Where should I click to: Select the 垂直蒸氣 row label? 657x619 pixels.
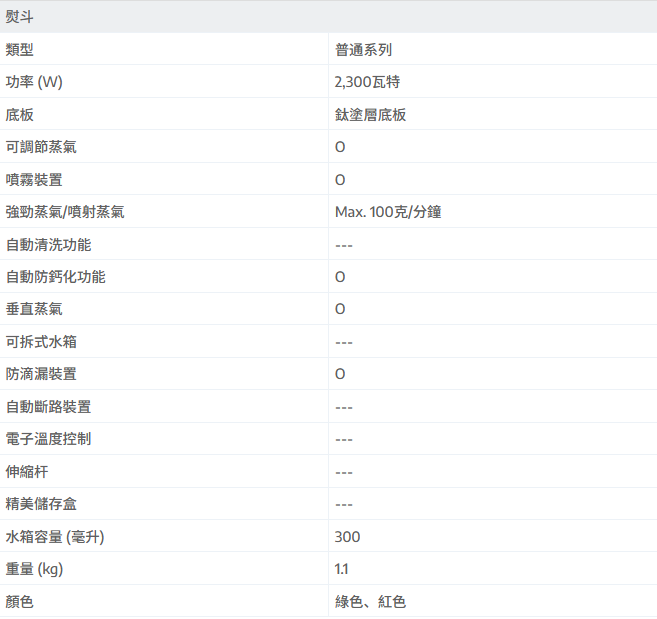pos(34,309)
